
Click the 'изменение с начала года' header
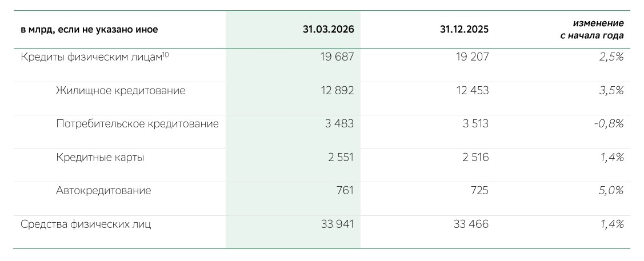598,30
